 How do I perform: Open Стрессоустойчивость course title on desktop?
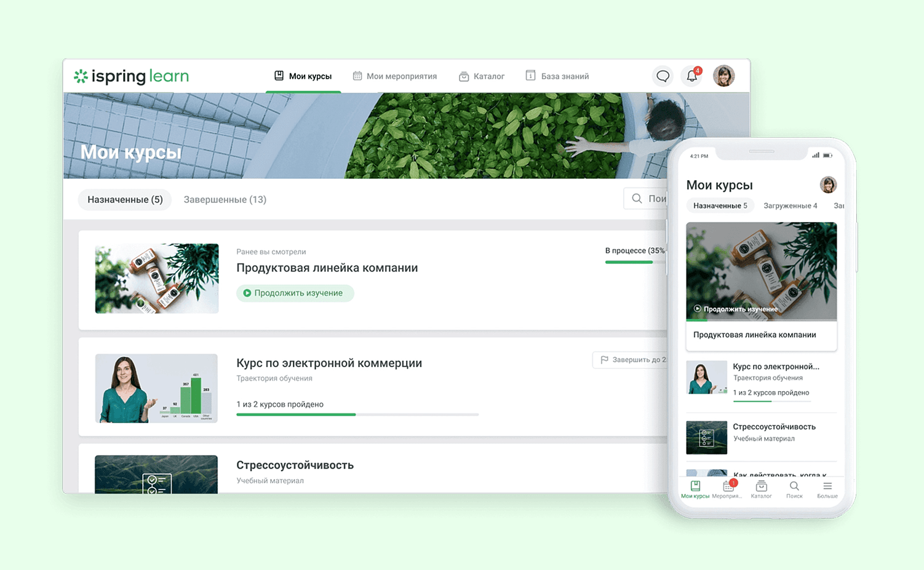(x=295, y=465)
